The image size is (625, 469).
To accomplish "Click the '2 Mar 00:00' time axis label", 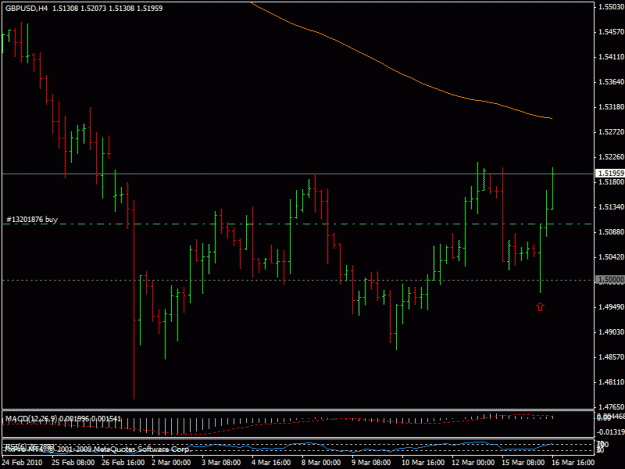I will click(x=171, y=462).
